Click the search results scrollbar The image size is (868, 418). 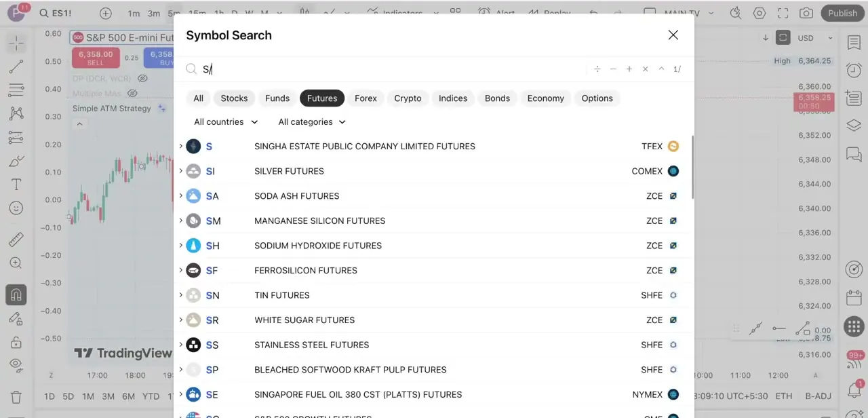[692, 167]
